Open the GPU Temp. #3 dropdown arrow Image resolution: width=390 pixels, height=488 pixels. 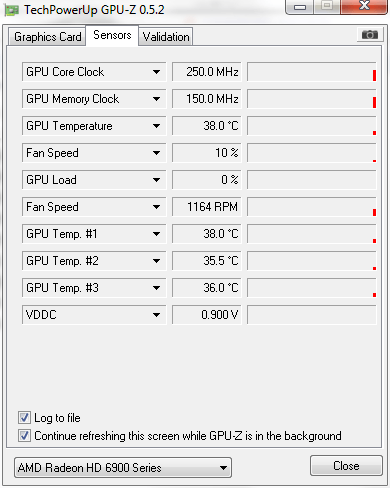coord(156,288)
